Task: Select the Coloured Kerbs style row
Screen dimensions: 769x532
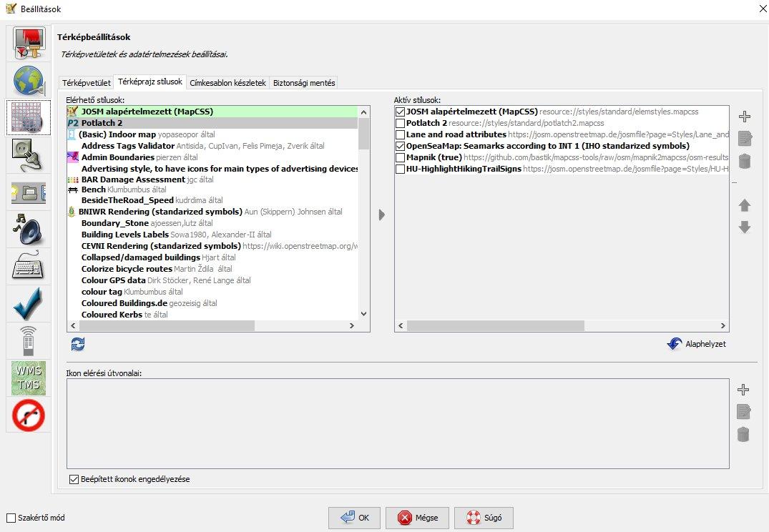Action: point(212,315)
